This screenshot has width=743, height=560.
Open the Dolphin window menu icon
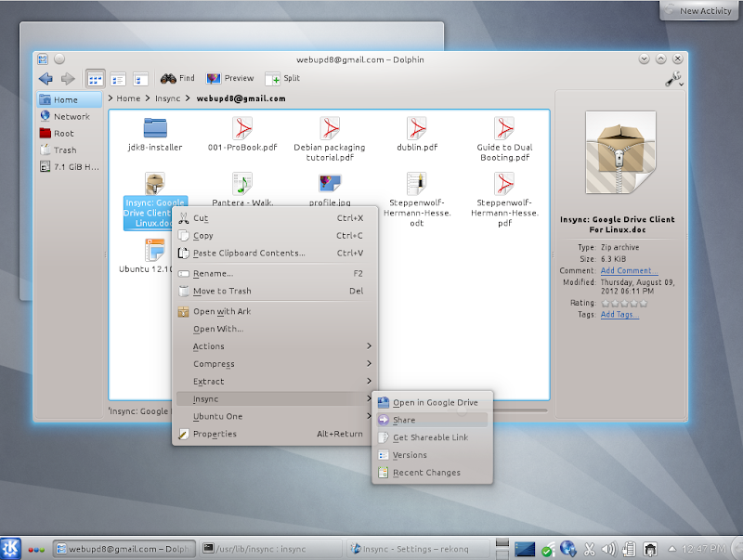coord(43,59)
